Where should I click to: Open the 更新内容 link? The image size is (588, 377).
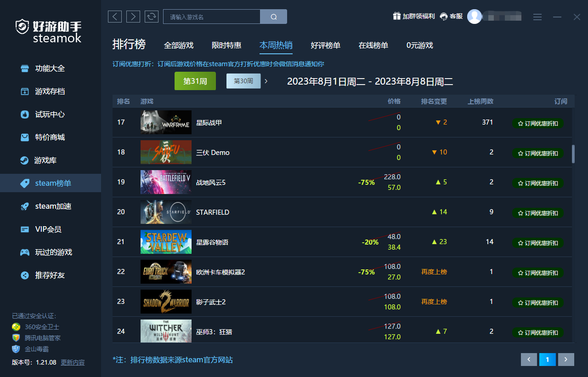click(x=73, y=362)
